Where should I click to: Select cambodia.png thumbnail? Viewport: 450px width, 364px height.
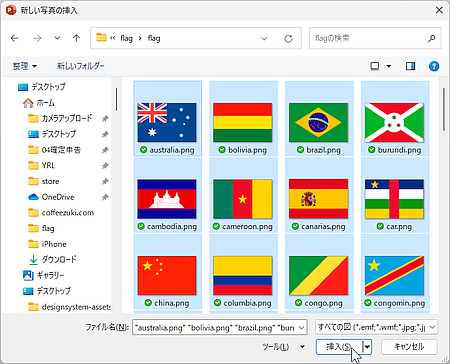(167, 195)
